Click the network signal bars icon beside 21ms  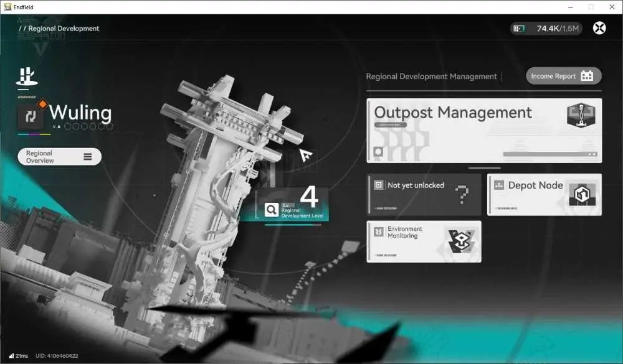(11, 356)
